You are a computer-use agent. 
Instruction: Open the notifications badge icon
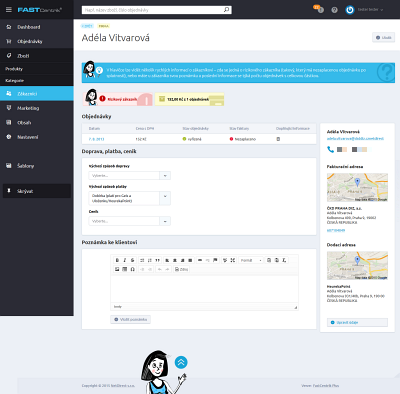(x=318, y=9)
